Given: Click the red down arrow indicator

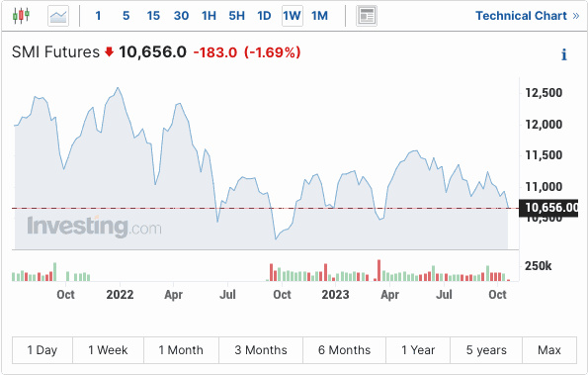Looking at the screenshot, I should point(109,51).
